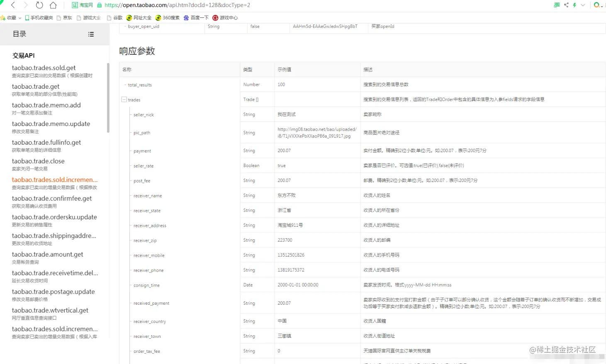
Task: Open the 京东 bookmark
Action: coord(64,18)
